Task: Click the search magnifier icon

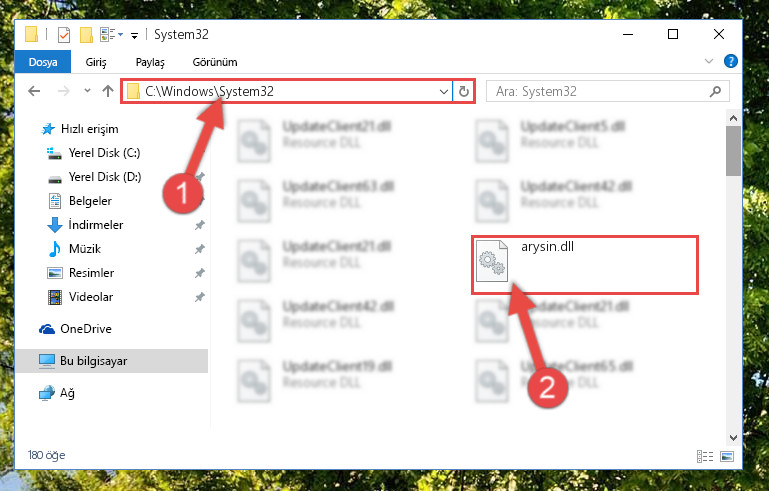Action: point(716,91)
